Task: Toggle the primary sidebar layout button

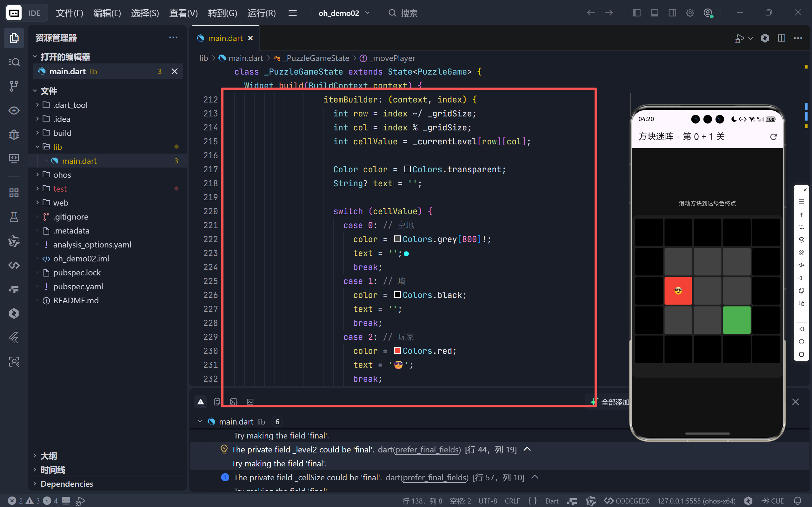Action: 636,13
